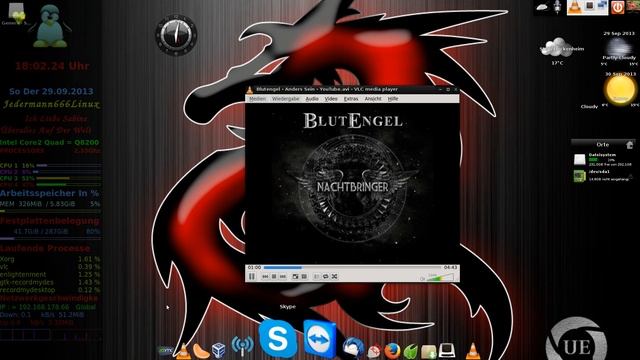
Task: Click red power button in top panel
Action: click(617, 7)
